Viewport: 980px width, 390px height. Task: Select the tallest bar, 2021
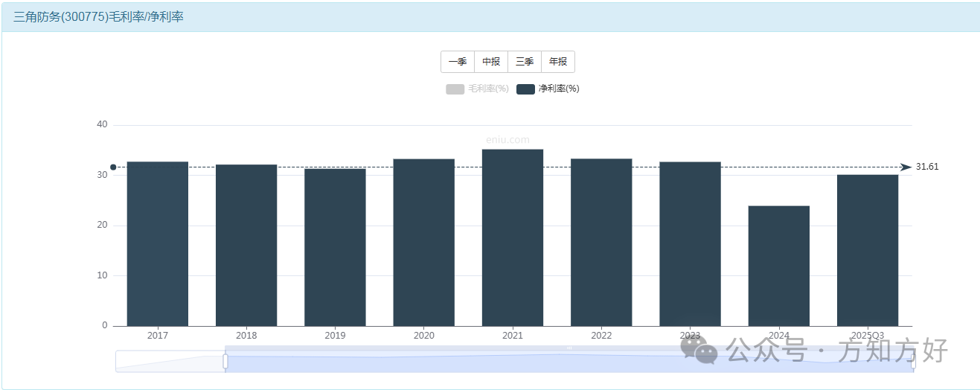513,238
